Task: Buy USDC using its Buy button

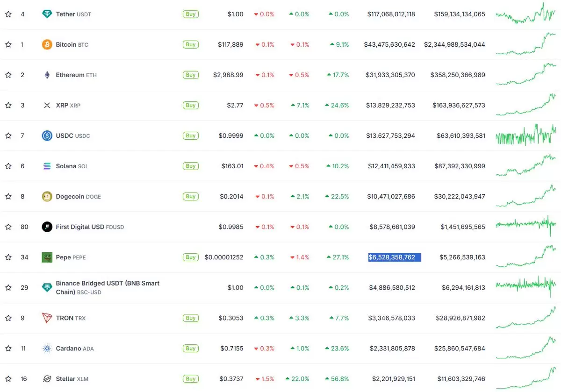Action: [x=191, y=135]
